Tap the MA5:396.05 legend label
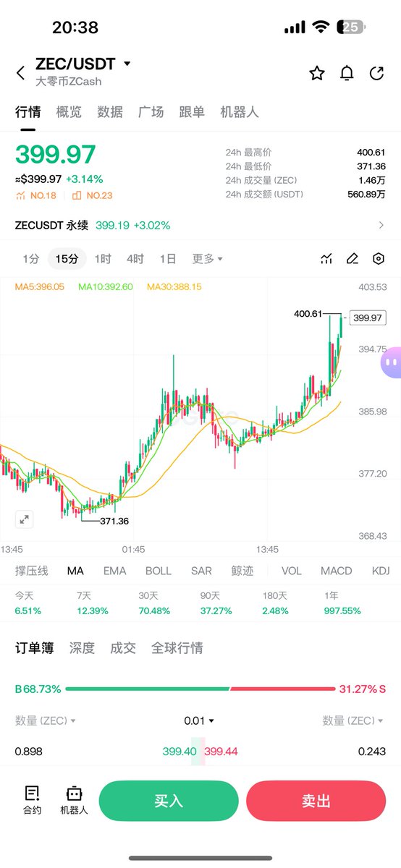 pos(40,286)
